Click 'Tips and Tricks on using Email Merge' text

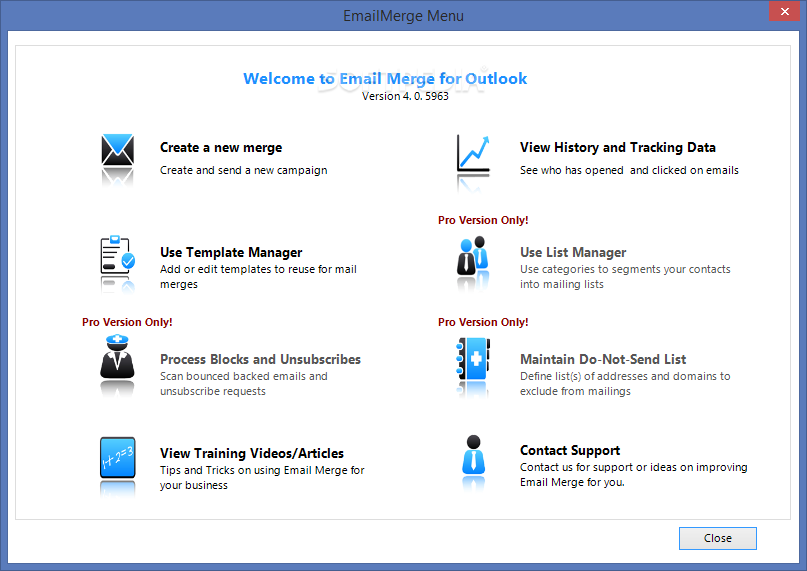pos(262,477)
